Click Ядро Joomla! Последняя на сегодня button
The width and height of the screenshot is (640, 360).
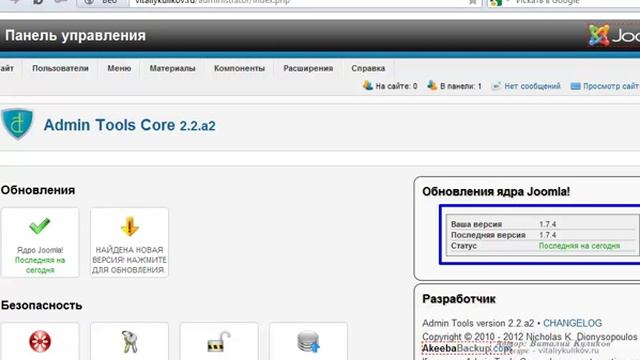pyautogui.click(x=40, y=242)
